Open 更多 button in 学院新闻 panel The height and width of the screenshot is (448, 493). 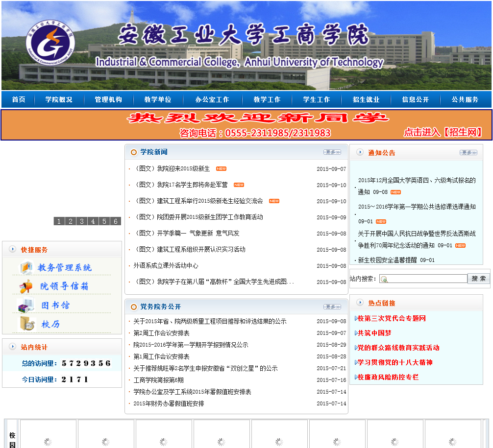(x=332, y=152)
